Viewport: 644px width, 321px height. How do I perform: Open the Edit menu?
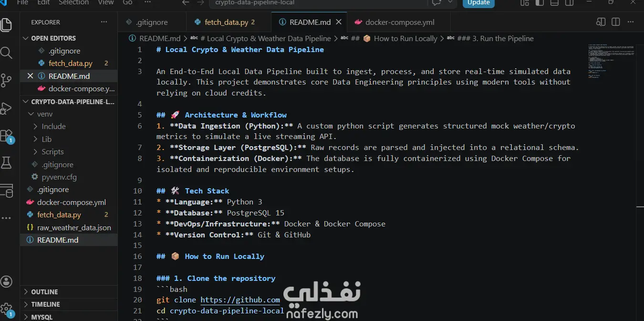click(43, 2)
